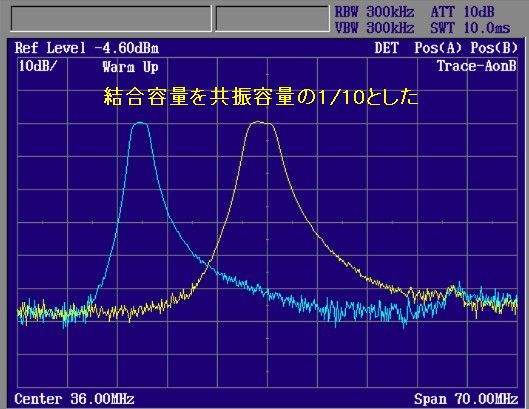The image size is (529, 409).
Task: Click the peak of the cyan trace
Action: click(x=141, y=123)
